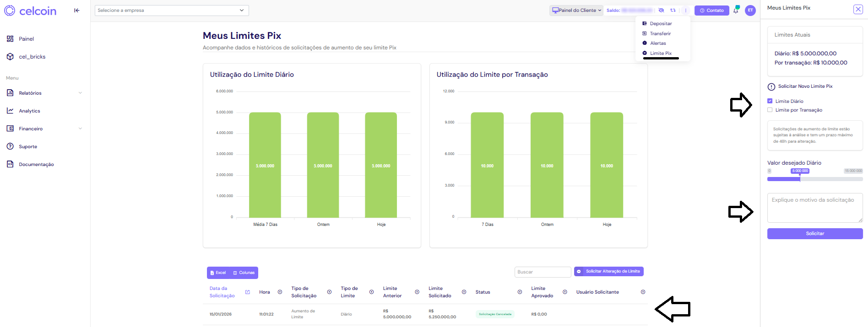This screenshot has width=868, height=327.
Task: Collapse the sidebar with the arrow icon
Action: coord(77,11)
